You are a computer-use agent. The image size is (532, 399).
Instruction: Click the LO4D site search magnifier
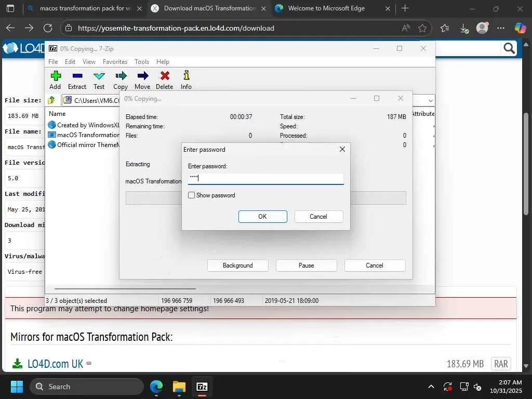509,49
